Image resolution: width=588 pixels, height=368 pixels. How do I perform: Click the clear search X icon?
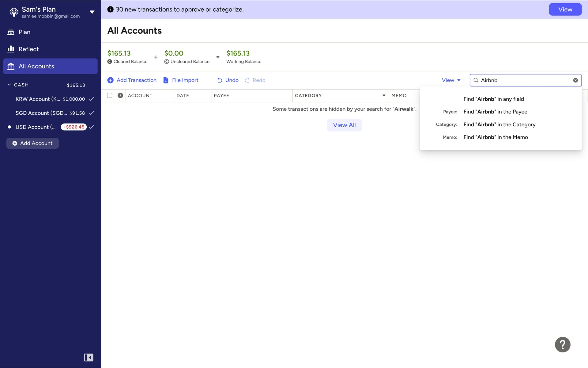[575, 80]
